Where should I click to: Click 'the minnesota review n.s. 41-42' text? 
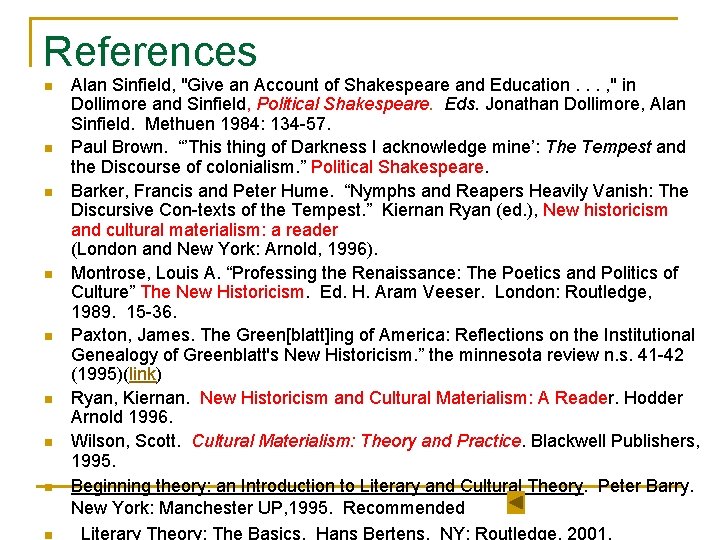pos(556,355)
